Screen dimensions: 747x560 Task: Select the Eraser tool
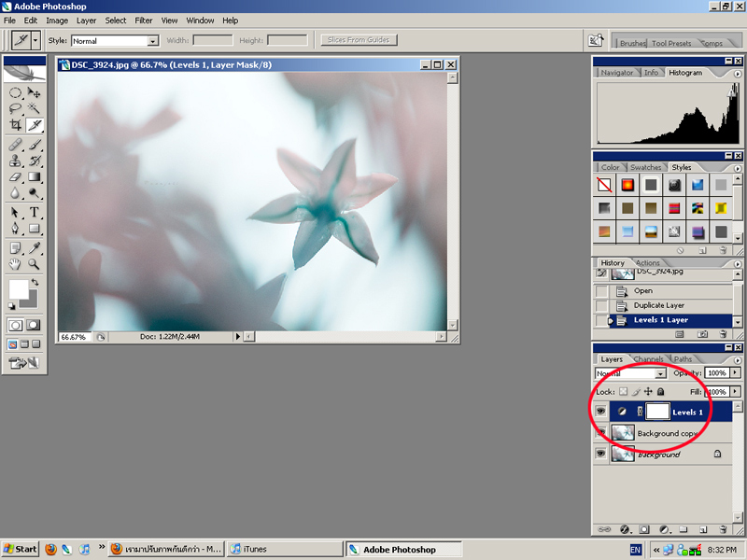[x=16, y=176]
